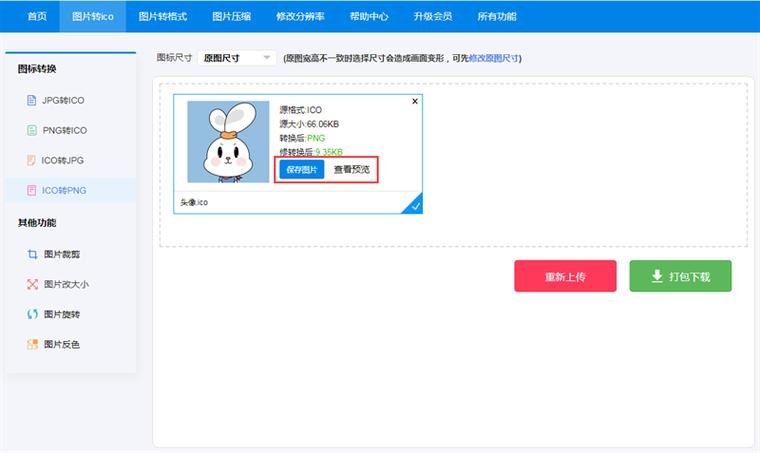Click the 修改原图尺寸 link
This screenshot has width=760, height=453.
pos(494,58)
